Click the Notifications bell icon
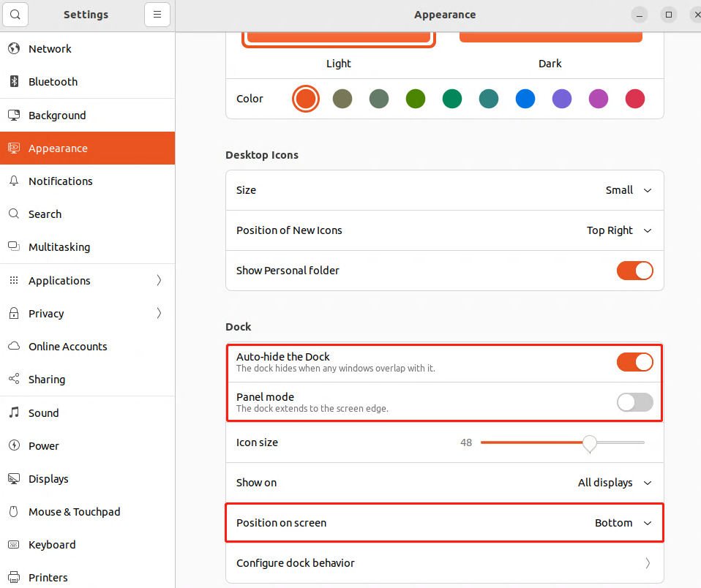 [x=14, y=181]
